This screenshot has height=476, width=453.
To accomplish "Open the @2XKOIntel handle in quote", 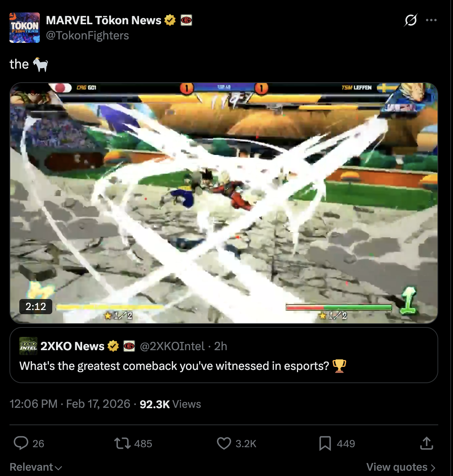I will click(172, 346).
